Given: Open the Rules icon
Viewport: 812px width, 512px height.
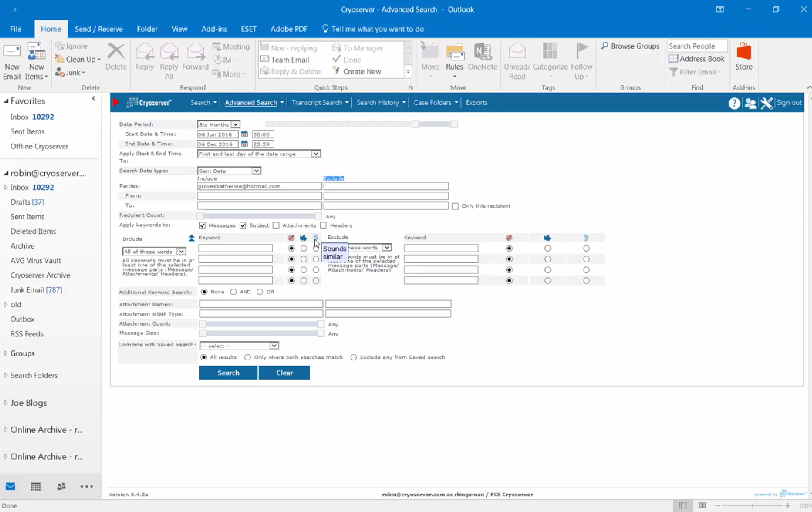Looking at the screenshot, I should (x=454, y=51).
